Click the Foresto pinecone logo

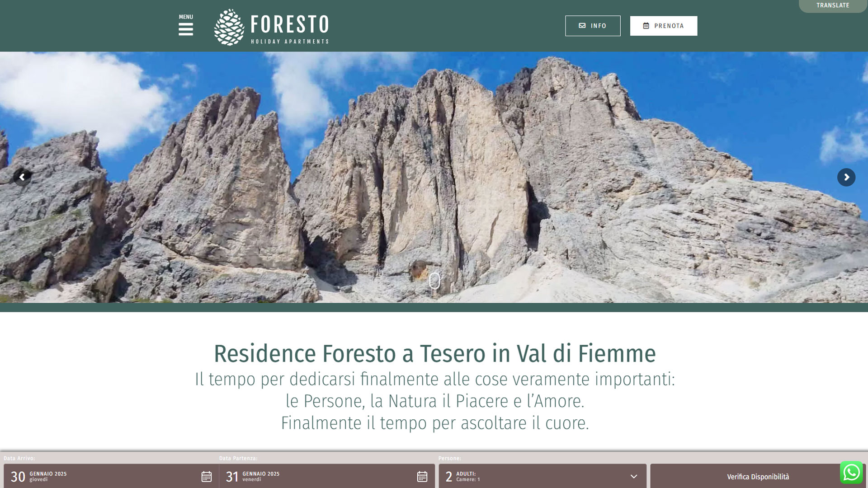tap(229, 27)
